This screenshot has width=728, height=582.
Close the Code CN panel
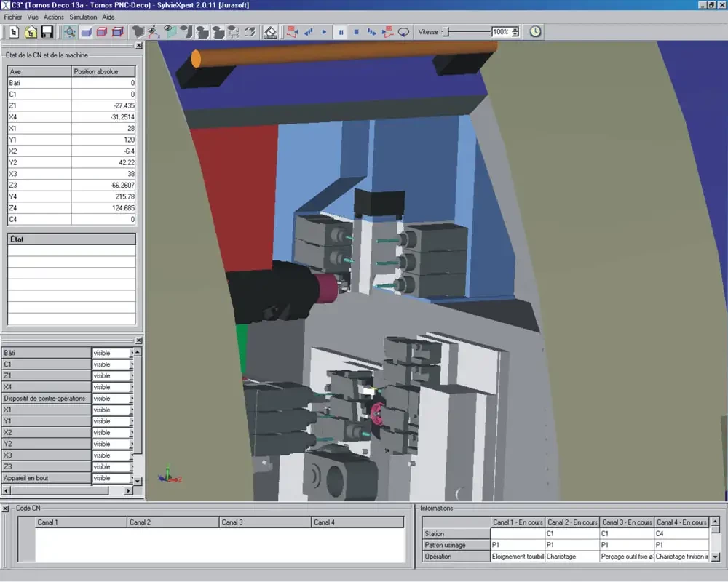coord(6,509)
